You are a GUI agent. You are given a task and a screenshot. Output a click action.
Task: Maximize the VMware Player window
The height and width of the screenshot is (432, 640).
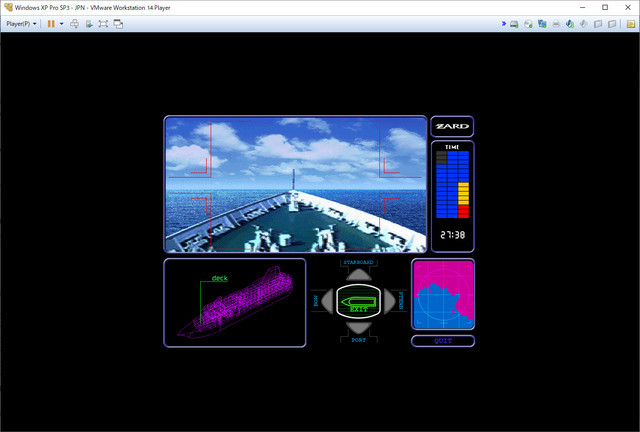605,7
